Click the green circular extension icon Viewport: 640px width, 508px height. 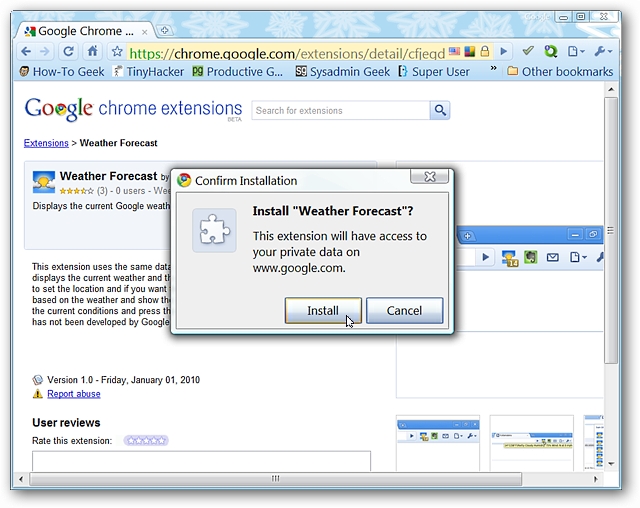pos(551,51)
